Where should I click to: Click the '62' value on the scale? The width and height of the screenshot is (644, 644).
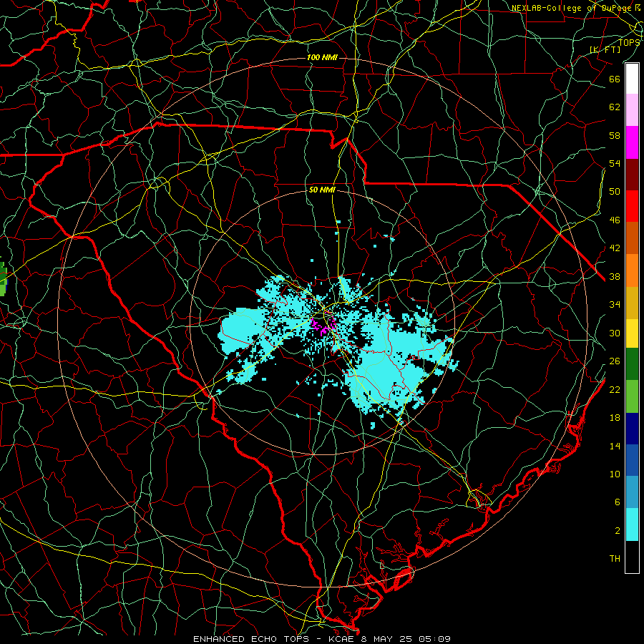pyautogui.click(x=615, y=107)
